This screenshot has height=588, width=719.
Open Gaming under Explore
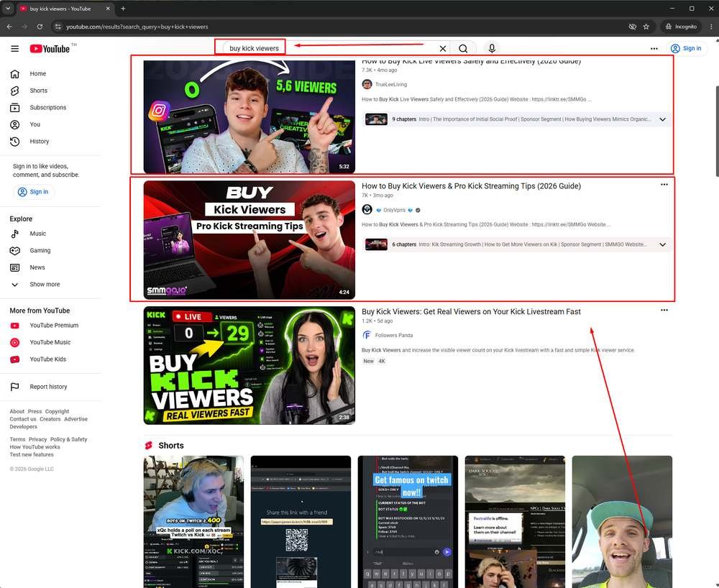[x=50, y=250]
